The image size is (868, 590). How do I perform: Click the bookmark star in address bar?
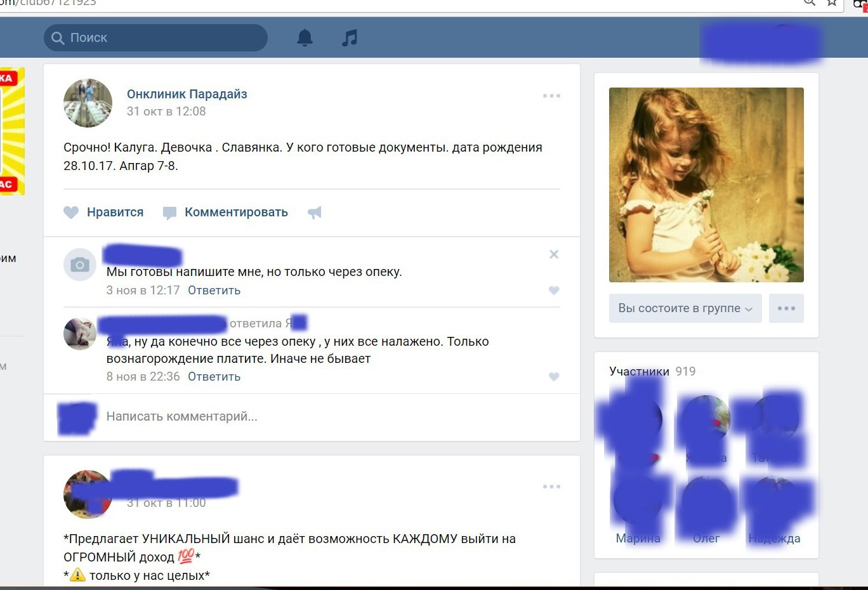coord(832,3)
